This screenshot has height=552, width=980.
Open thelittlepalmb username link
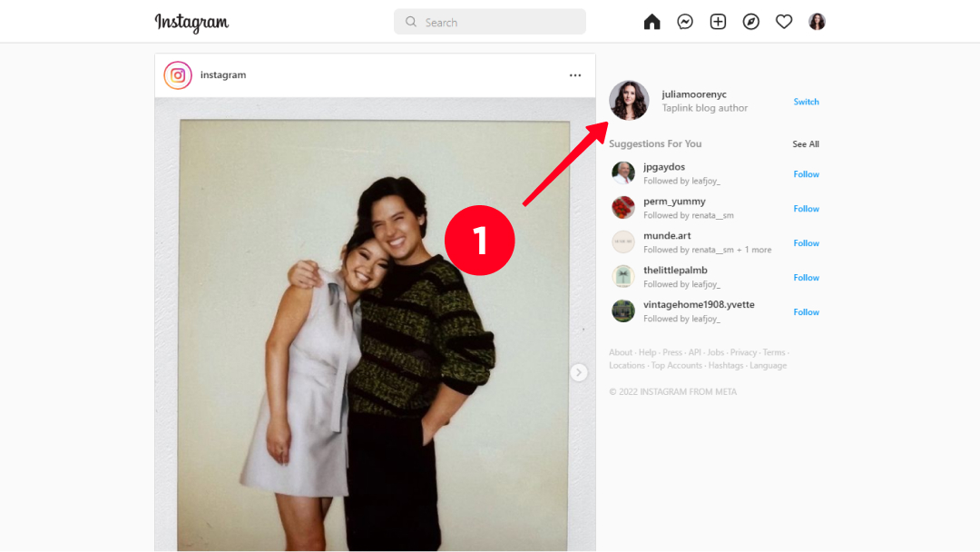676,270
